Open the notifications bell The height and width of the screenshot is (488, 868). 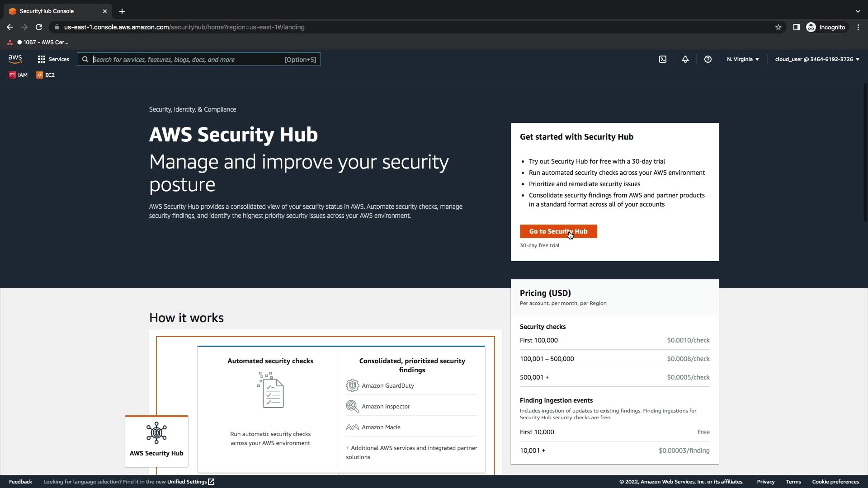click(x=685, y=59)
